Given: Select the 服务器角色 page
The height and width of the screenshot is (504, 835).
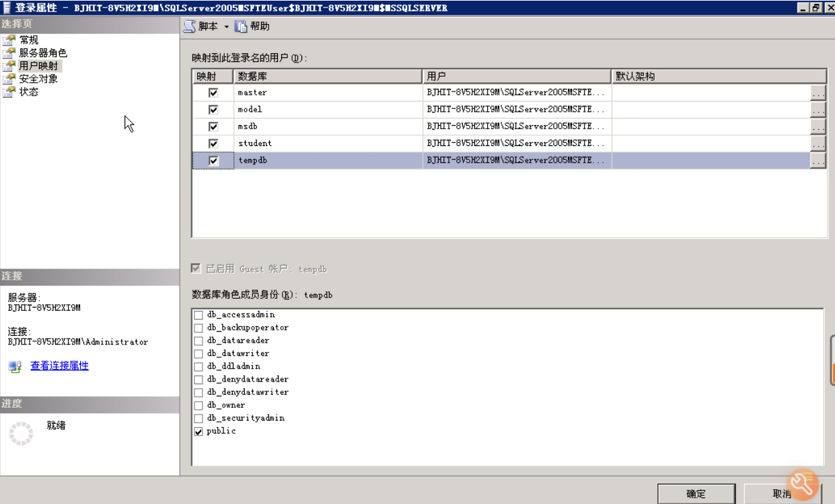Looking at the screenshot, I should pyautogui.click(x=43, y=52).
